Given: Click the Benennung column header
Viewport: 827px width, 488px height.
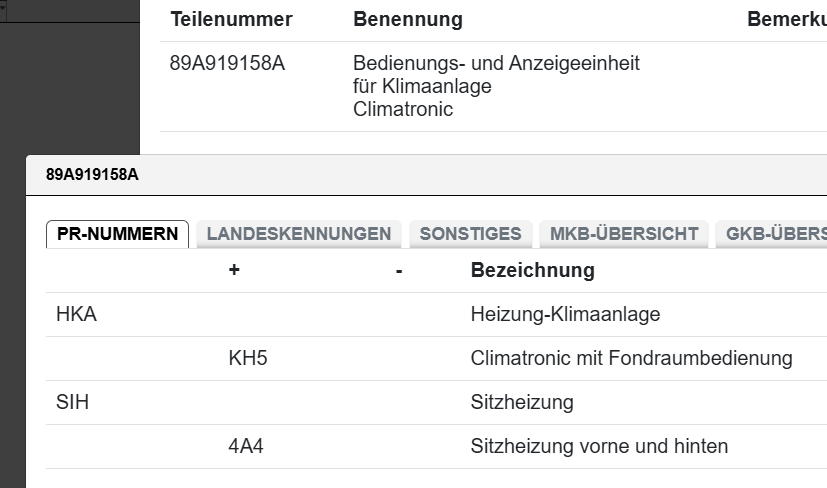Looking at the screenshot, I should tap(408, 20).
